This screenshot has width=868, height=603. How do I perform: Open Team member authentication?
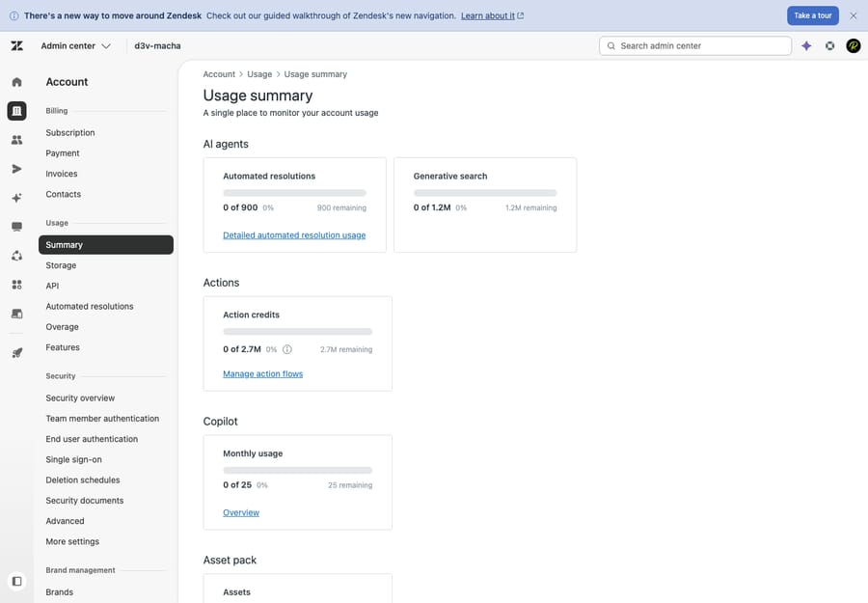pyautogui.click(x=102, y=419)
